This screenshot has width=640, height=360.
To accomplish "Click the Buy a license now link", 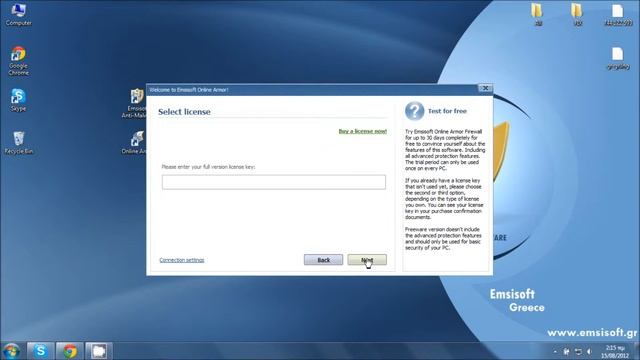I will pyautogui.click(x=362, y=131).
